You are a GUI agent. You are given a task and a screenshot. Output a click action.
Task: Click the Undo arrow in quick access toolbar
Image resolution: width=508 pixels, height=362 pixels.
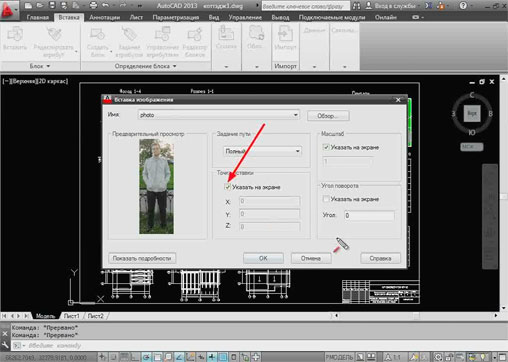(x=106, y=5)
